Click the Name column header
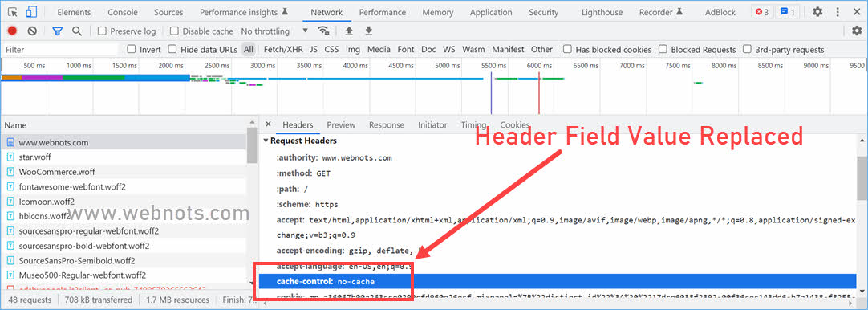The height and width of the screenshot is (310, 868). click(15, 125)
